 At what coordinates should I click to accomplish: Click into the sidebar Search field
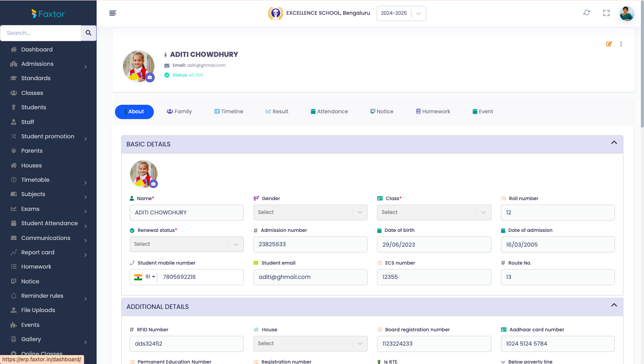point(41,33)
